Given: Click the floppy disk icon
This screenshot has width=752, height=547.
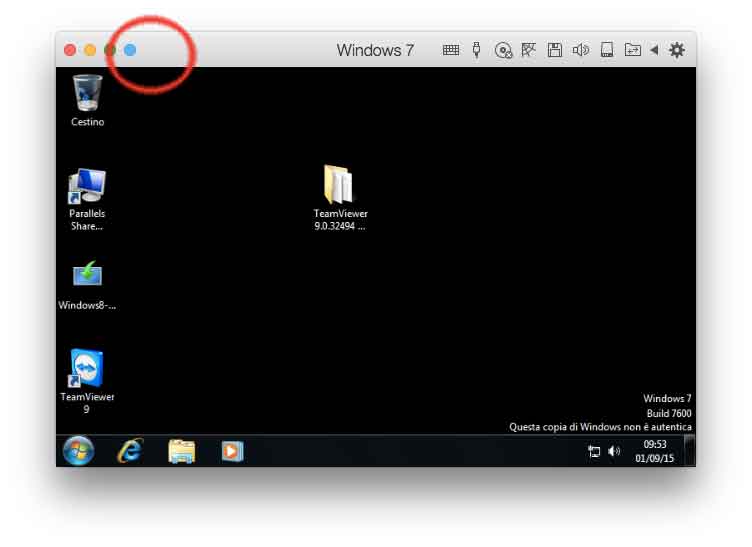Looking at the screenshot, I should coord(555,50).
